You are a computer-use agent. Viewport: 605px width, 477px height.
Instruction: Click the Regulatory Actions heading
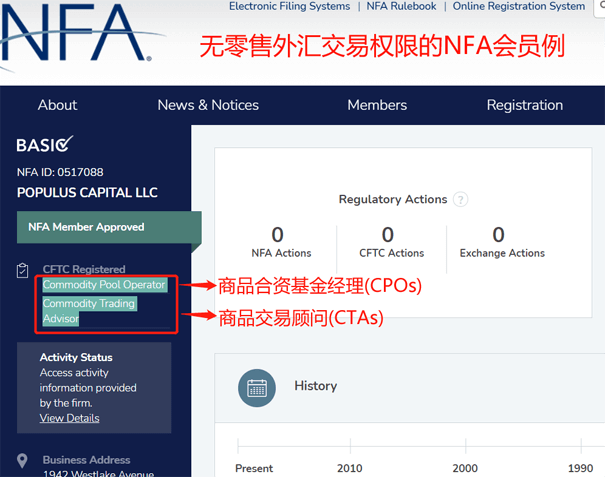[393, 199]
